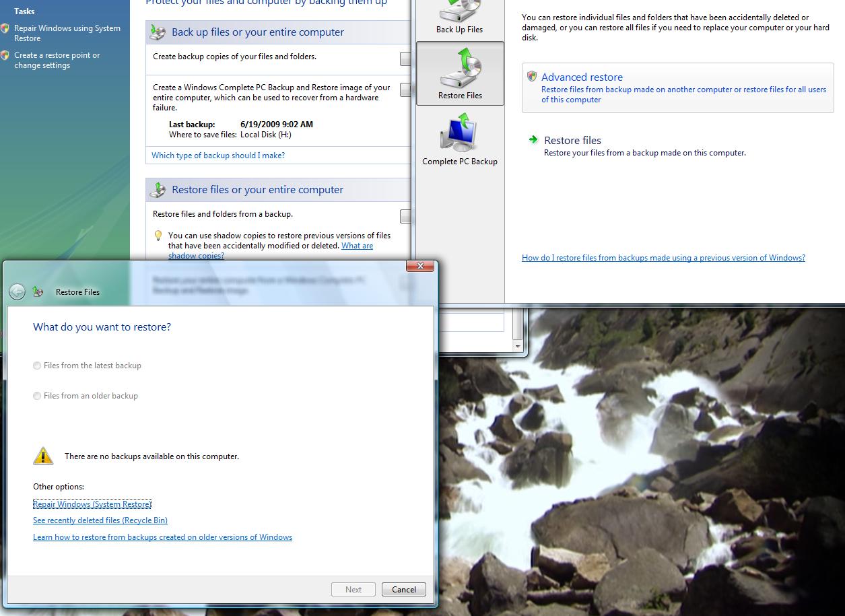The image size is (845, 616).
Task: Open Learn how to restore from older backups
Action: pyautogui.click(x=162, y=537)
